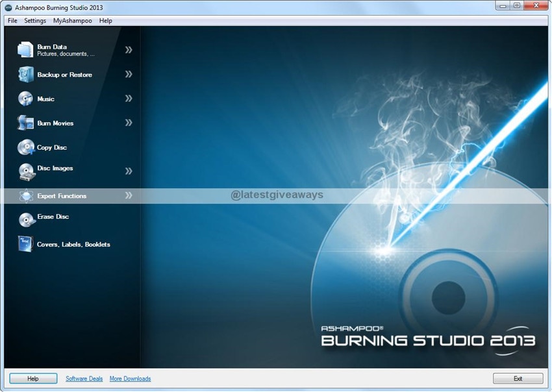The width and height of the screenshot is (552, 392).
Task: Click the Covers, Labels, Booklets case icon
Action: 25,244
